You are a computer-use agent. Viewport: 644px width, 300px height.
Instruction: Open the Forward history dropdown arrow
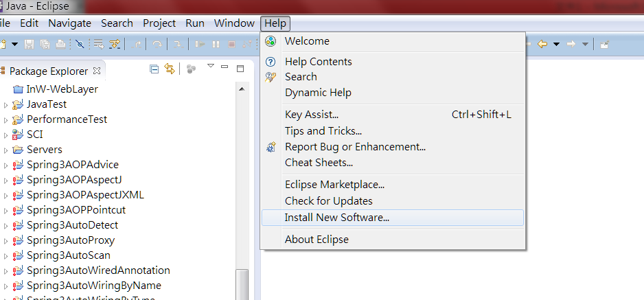585,44
